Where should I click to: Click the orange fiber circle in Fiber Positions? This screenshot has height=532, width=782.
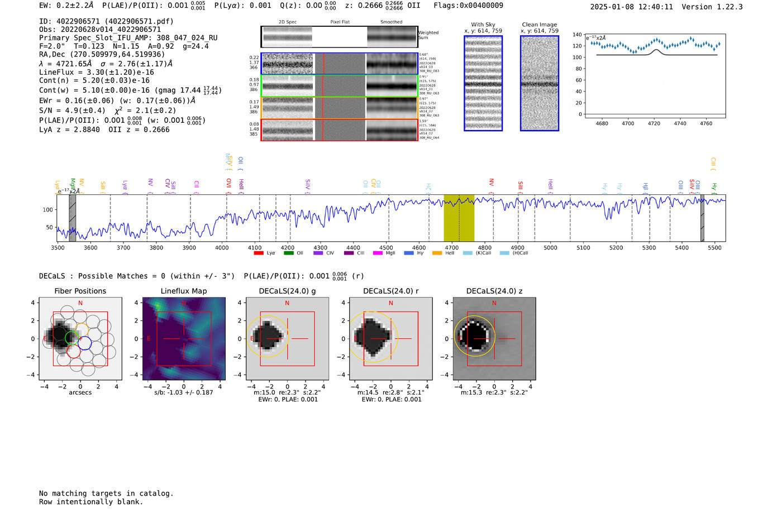82,329
